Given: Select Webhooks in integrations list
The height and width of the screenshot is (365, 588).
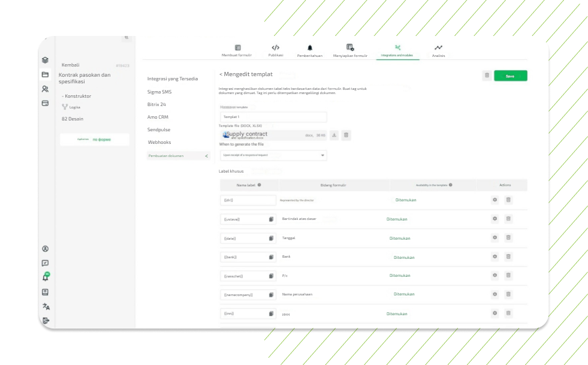Looking at the screenshot, I should [159, 142].
